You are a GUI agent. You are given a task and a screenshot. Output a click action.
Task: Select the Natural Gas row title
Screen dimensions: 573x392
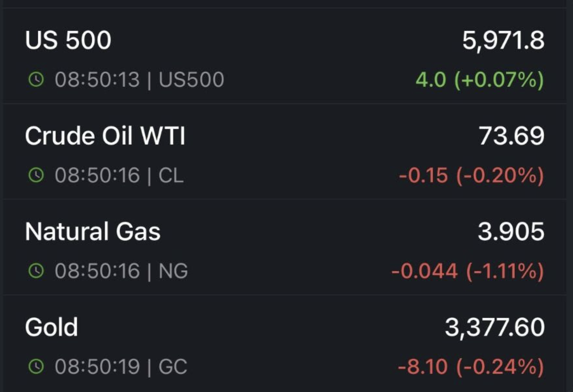point(93,232)
